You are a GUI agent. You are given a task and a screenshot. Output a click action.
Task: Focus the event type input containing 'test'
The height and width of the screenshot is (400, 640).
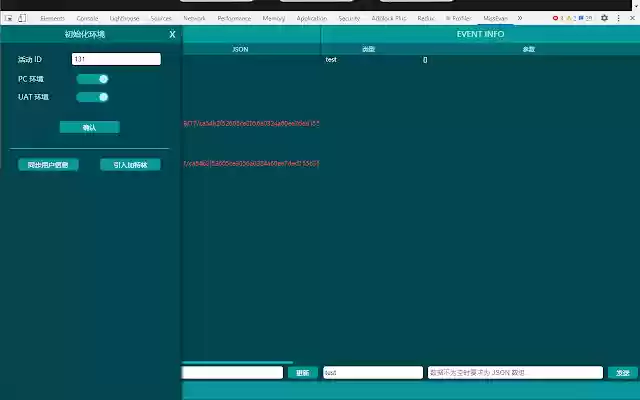[x=373, y=373]
